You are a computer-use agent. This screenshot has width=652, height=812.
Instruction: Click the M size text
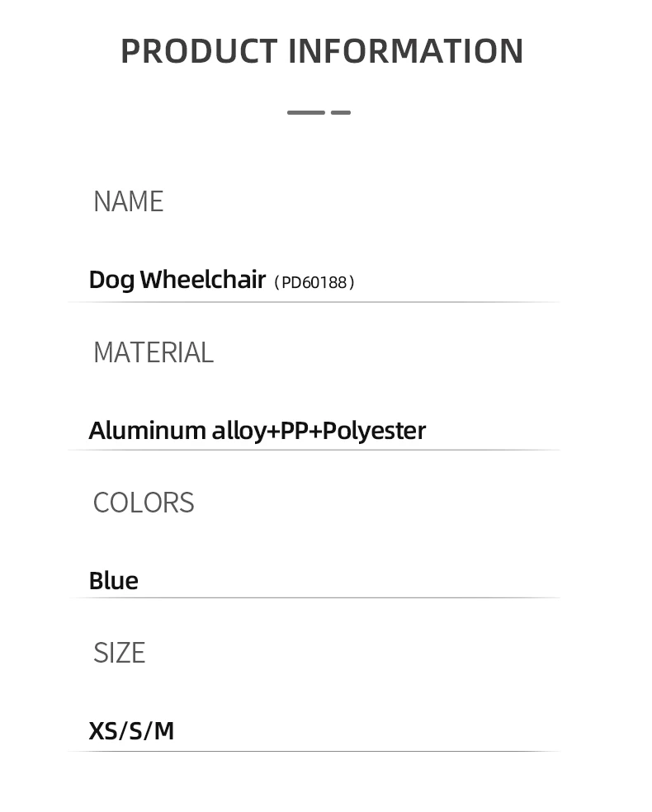coord(164,731)
